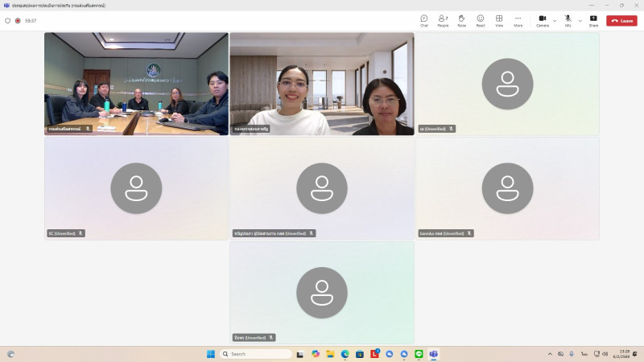Open the More actions menu
The width and height of the screenshot is (644, 362).
pos(518,20)
